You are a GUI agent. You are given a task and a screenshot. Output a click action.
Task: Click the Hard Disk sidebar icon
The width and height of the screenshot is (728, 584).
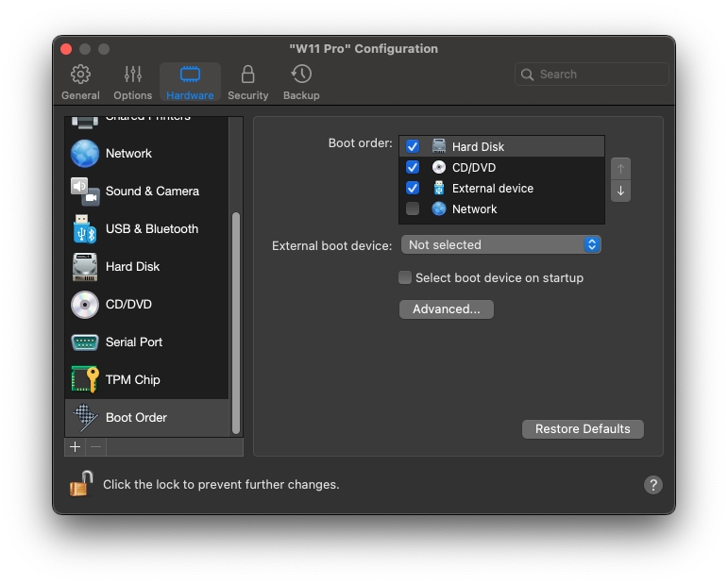tap(85, 266)
